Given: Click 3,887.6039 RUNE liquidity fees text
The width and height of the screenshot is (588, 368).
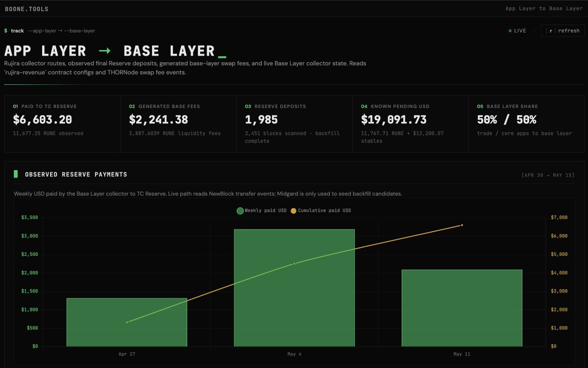Looking at the screenshot, I should (x=175, y=133).
